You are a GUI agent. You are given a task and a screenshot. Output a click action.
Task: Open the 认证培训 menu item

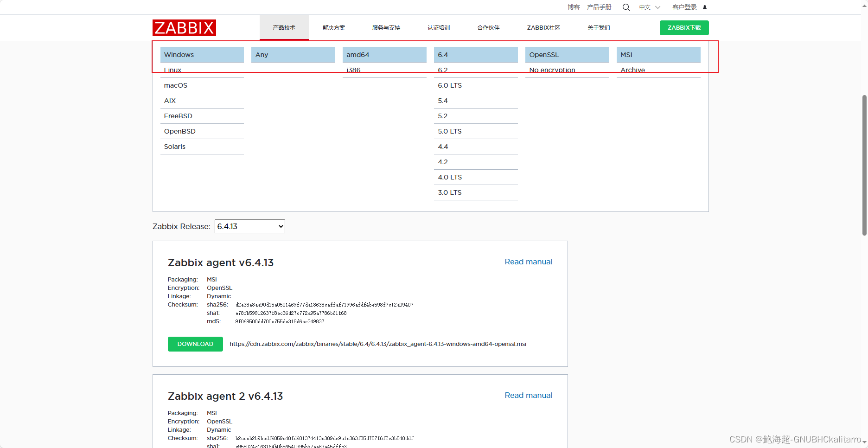(x=439, y=28)
